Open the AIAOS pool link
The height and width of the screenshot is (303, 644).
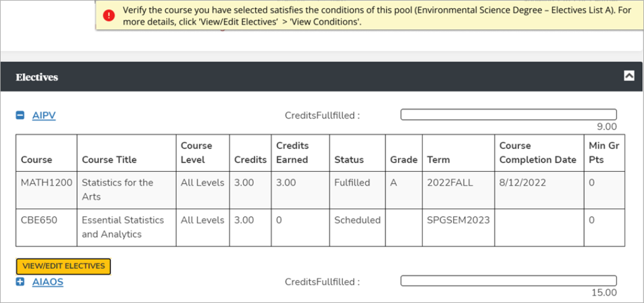48,282
